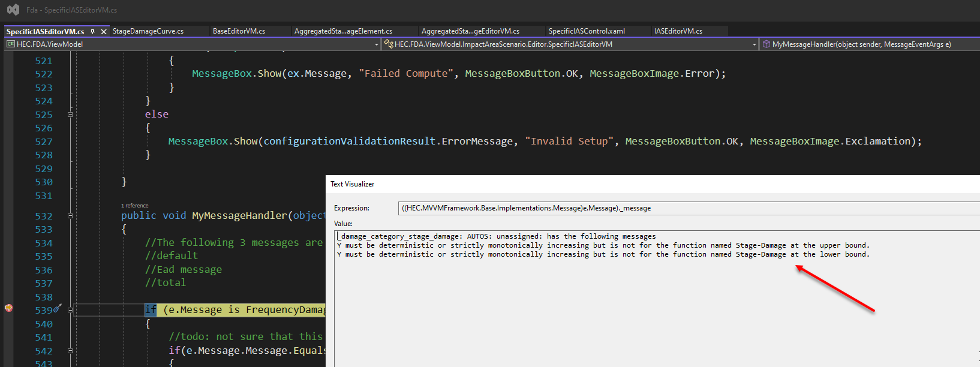The image size is (980, 367).
Task: Click the quick actions screwdriver icon on line 539
Action: pos(58,308)
